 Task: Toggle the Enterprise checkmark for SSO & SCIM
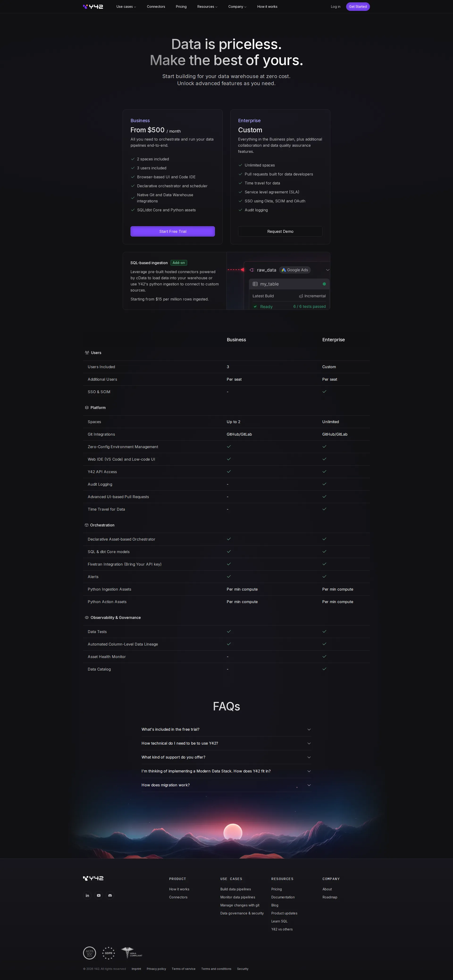pyautogui.click(x=324, y=392)
